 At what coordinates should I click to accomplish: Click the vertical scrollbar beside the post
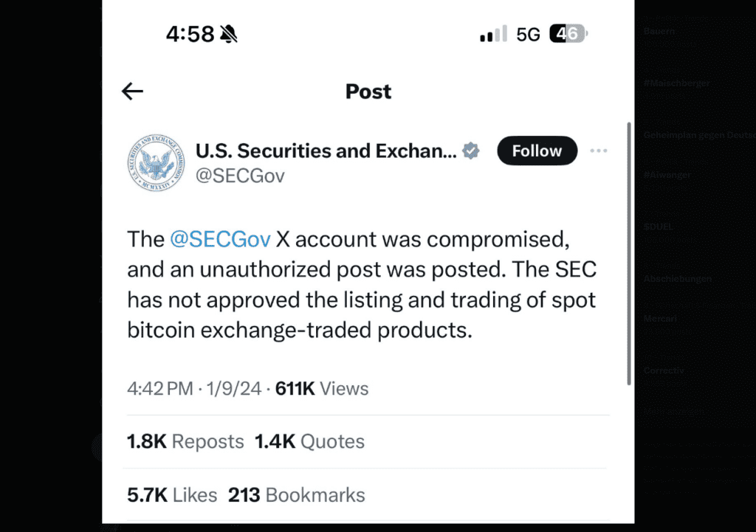(629, 254)
